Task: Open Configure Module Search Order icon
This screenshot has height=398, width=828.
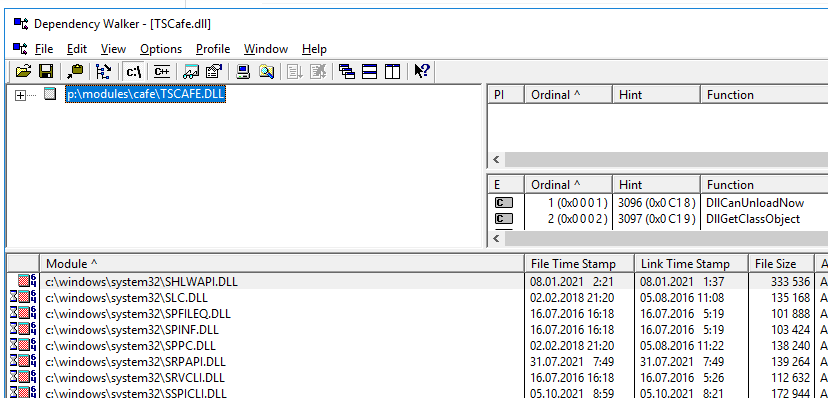Action: [x=266, y=71]
